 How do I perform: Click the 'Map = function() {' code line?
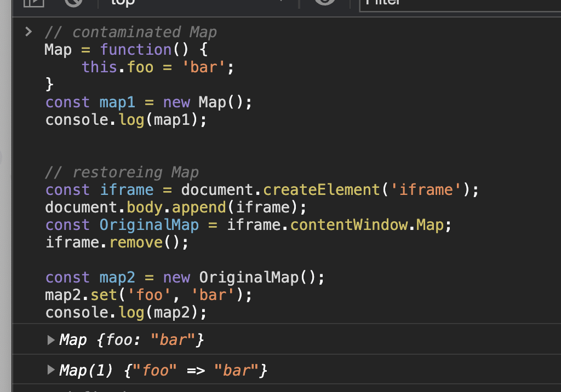[x=126, y=49]
